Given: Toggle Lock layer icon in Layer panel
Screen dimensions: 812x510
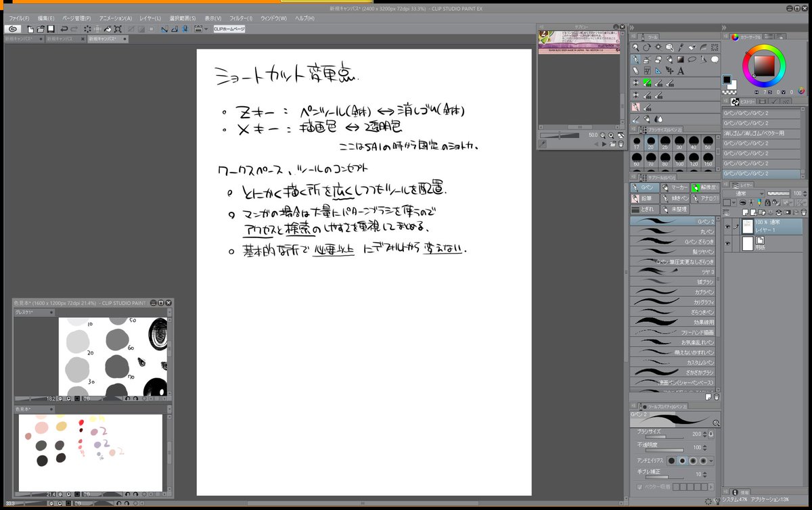Looking at the screenshot, I should pos(767,202).
